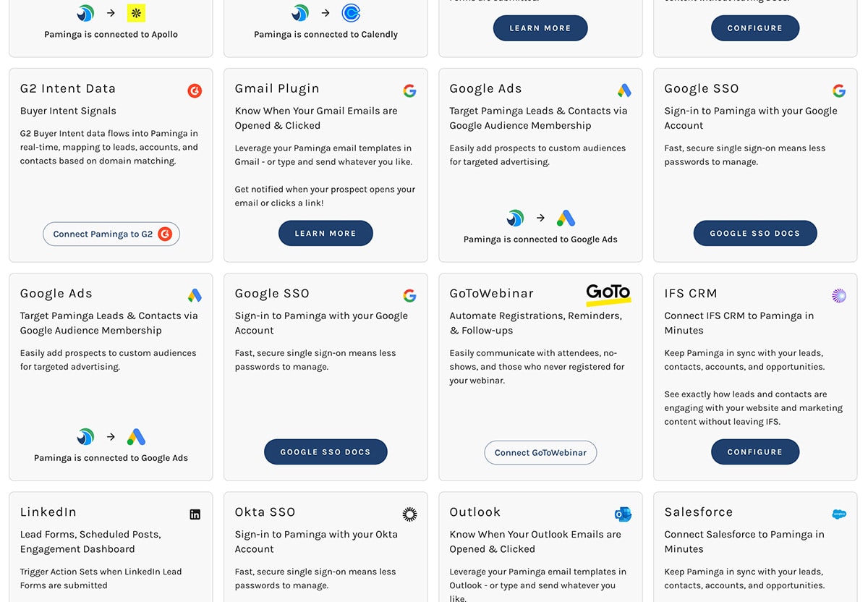Screen dimensions: 868x602
Task: Select the Okta SSO sunburst icon
Action: tap(409, 514)
